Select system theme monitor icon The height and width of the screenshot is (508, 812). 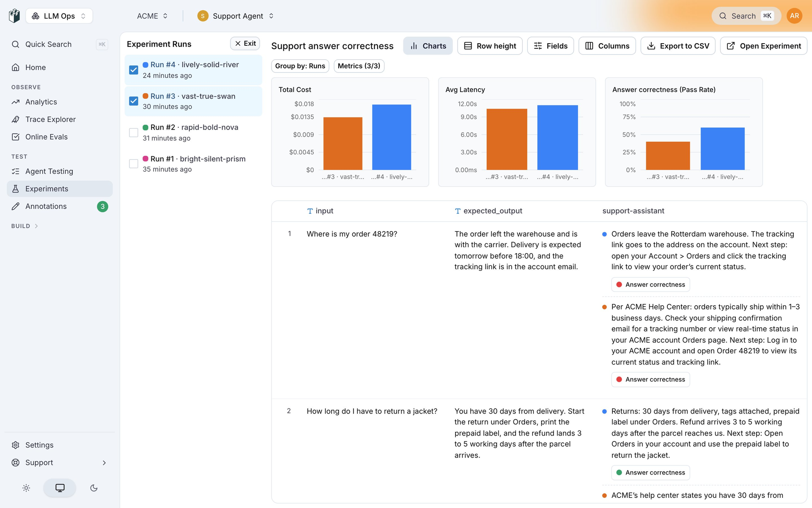pos(60,488)
